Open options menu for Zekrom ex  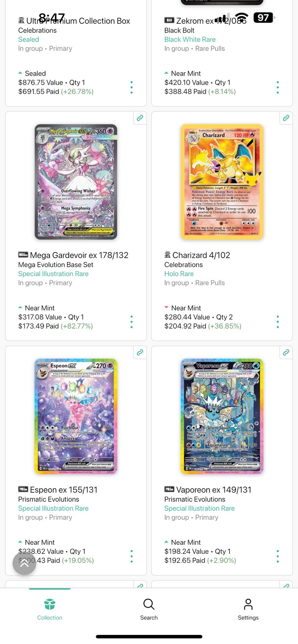click(x=278, y=87)
